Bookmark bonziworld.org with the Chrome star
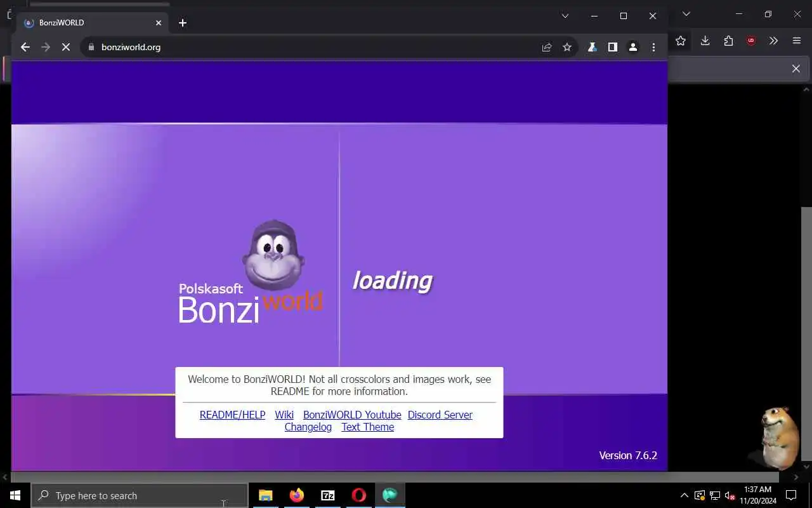 point(567,47)
